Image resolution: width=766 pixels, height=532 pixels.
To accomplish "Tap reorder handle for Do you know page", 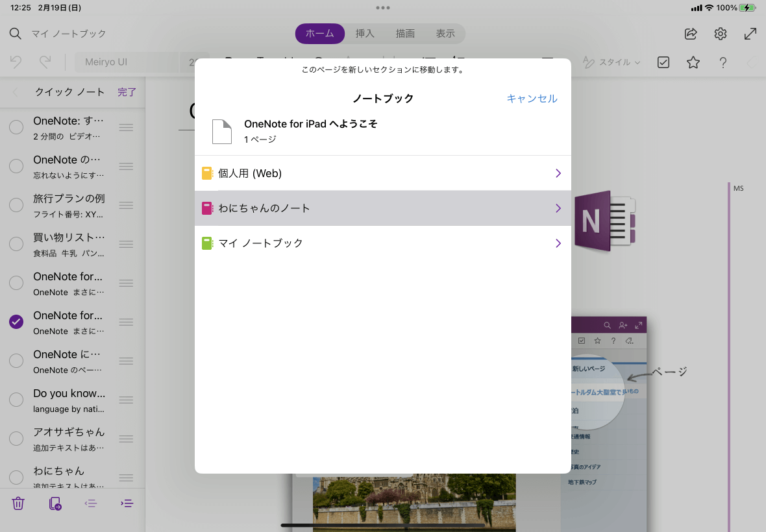I will tap(126, 400).
